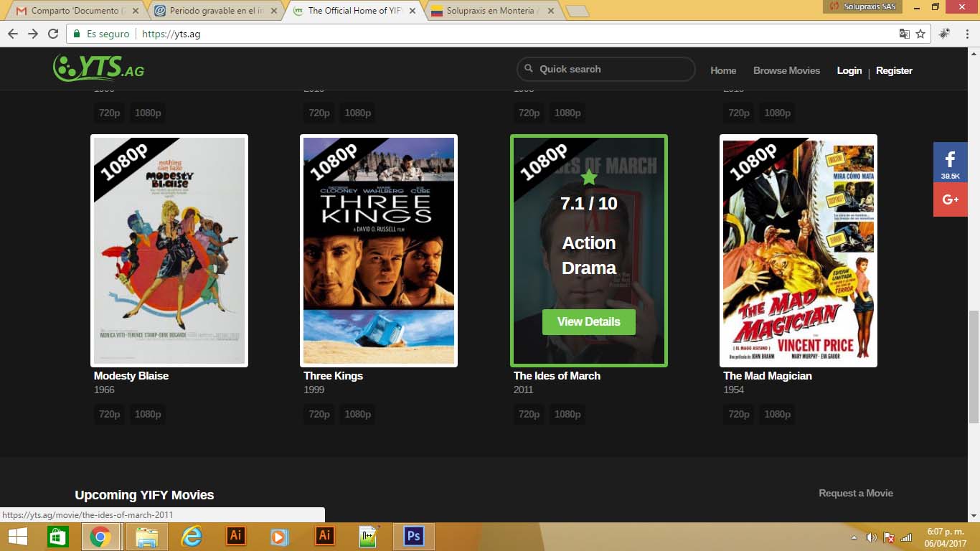Select 'The Official Home of YIFY' tab
980x551 pixels.
tap(354, 11)
